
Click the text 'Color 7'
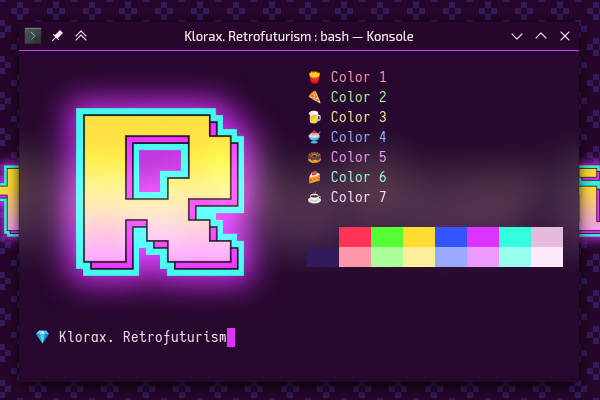coord(359,197)
